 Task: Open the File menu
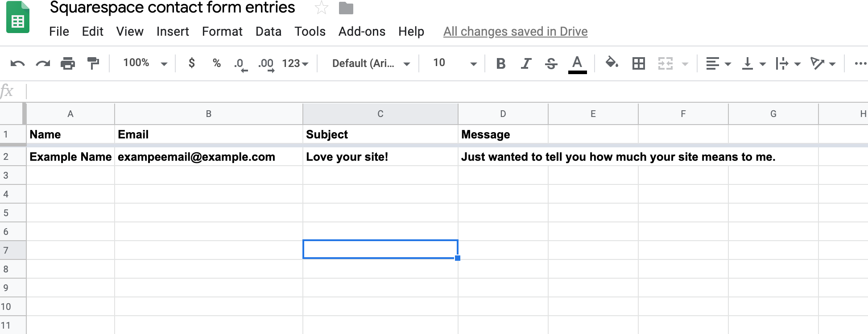click(x=59, y=31)
